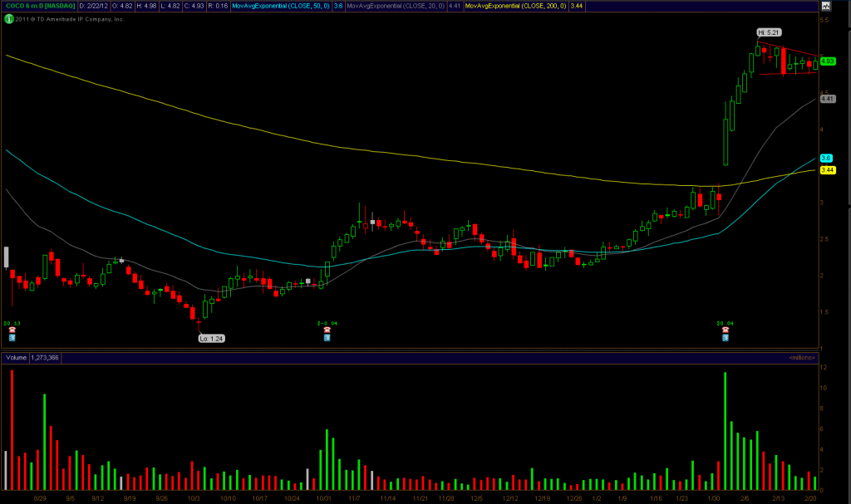The image size is (851, 504).
Task: Click the C: 4.93 close value
Action: click(x=194, y=6)
